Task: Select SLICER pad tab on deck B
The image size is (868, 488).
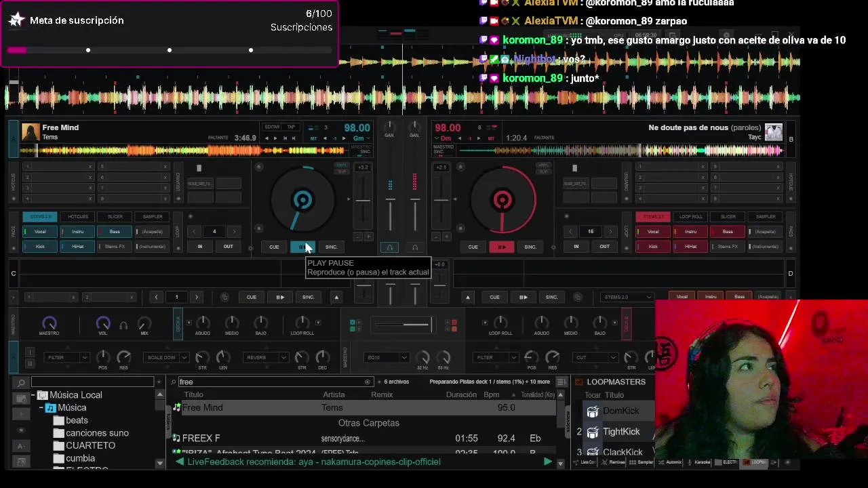Action: [x=728, y=217]
